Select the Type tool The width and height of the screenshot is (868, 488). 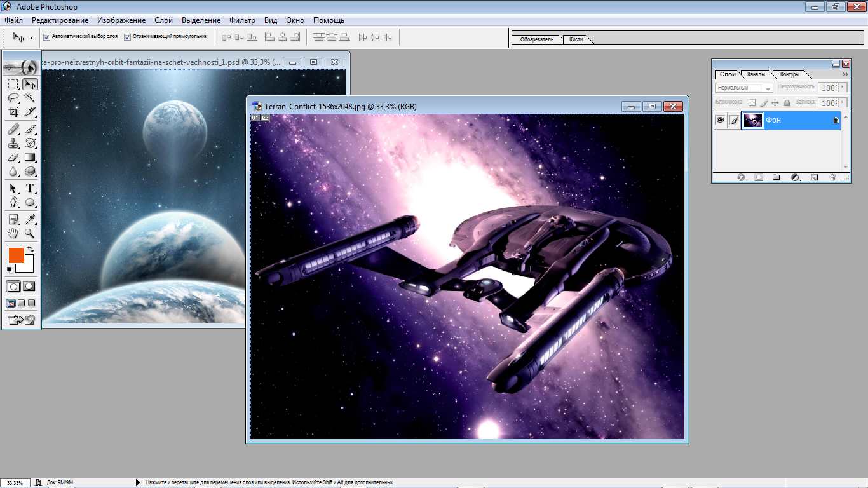tap(29, 188)
